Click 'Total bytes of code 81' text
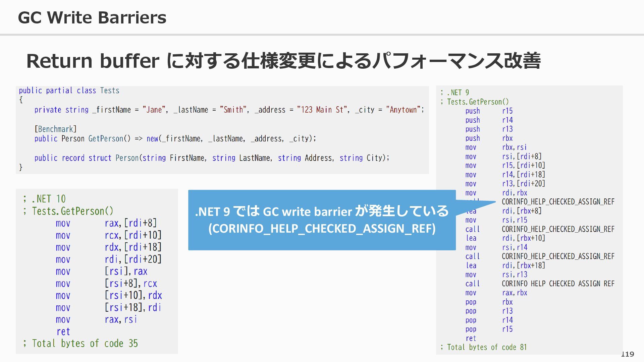The width and height of the screenshot is (644, 362). coord(484,347)
